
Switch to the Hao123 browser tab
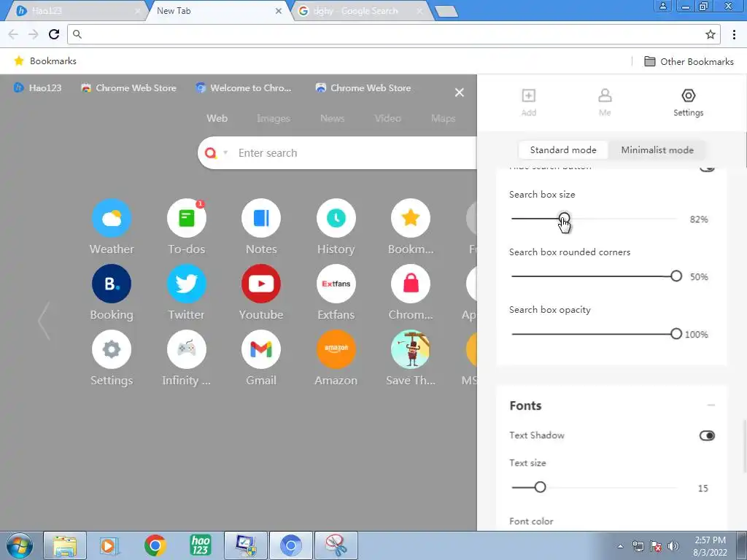[76, 10]
